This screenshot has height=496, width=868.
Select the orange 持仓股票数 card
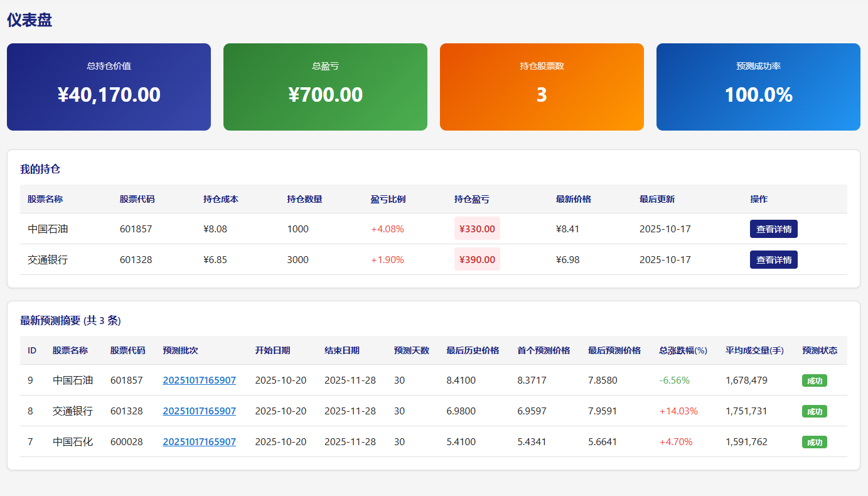542,87
